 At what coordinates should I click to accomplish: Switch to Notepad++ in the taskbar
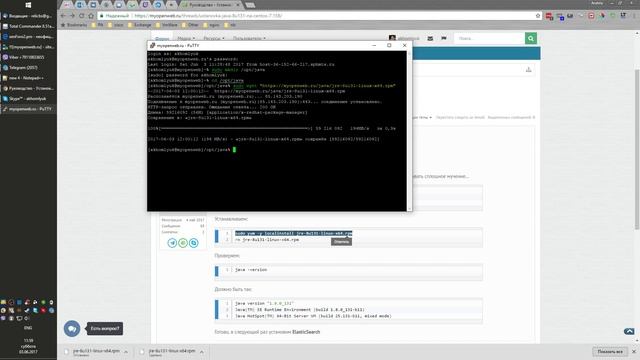click(28, 78)
